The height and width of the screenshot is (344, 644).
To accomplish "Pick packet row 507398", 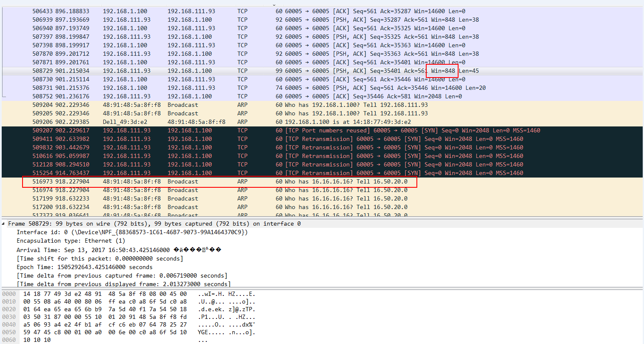I will pos(322,45).
